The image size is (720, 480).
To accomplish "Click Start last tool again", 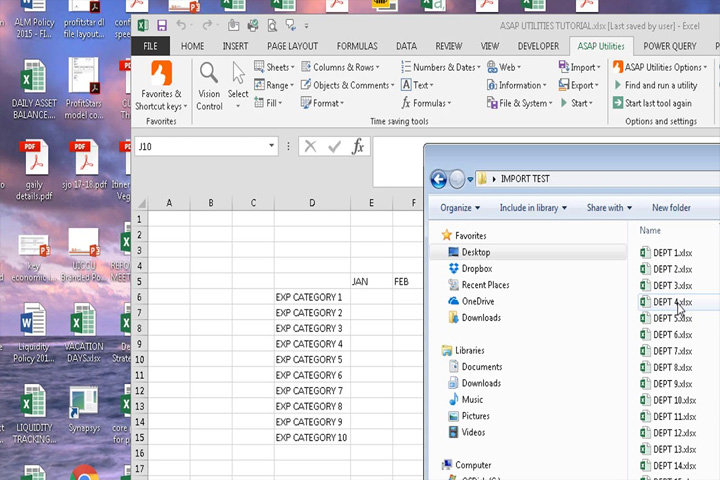I will (x=652, y=103).
